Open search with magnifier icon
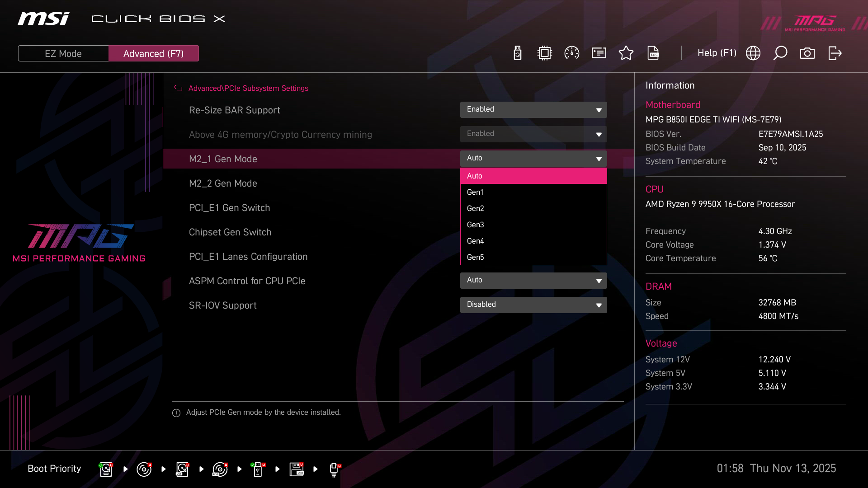 (x=780, y=53)
